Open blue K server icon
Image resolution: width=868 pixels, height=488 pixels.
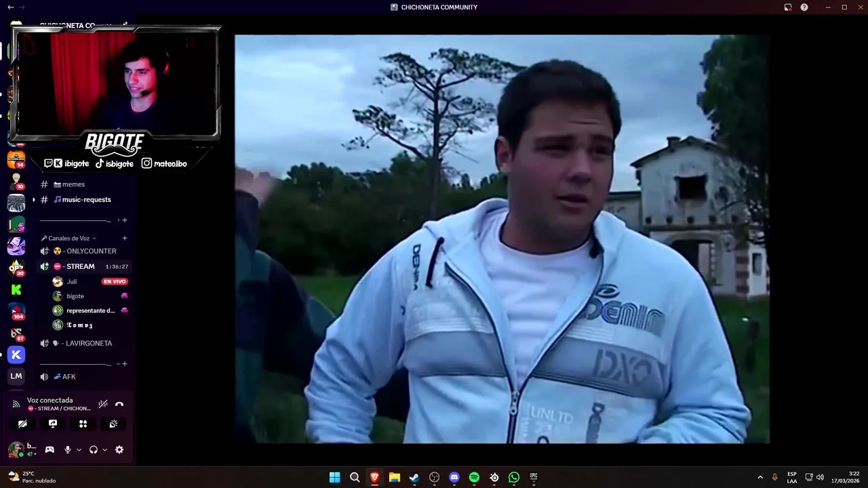[16, 354]
